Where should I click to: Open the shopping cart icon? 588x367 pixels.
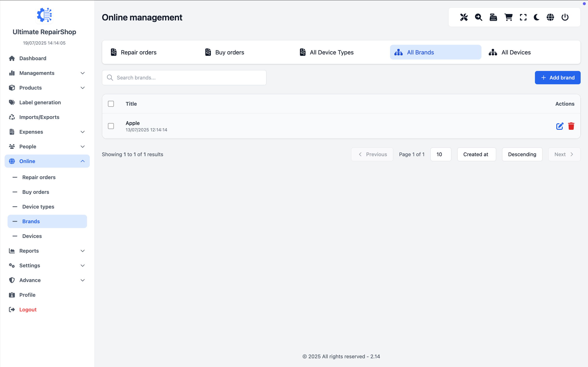tap(508, 17)
